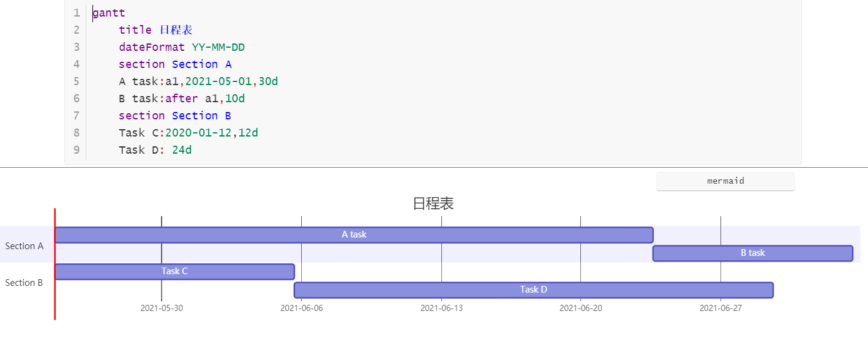Click the 2021-06-13 date tick label
Screen dimensions: 868x363
coord(441,308)
